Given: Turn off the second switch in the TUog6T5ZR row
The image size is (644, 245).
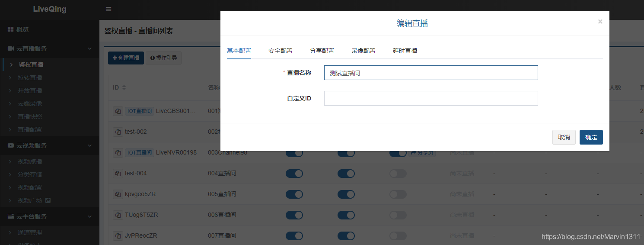Looking at the screenshot, I should 346,215.
